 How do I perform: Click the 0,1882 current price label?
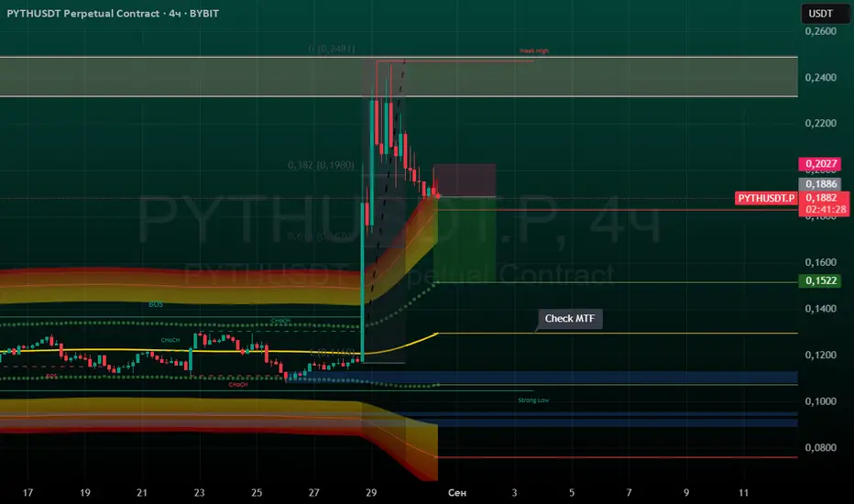(x=821, y=198)
